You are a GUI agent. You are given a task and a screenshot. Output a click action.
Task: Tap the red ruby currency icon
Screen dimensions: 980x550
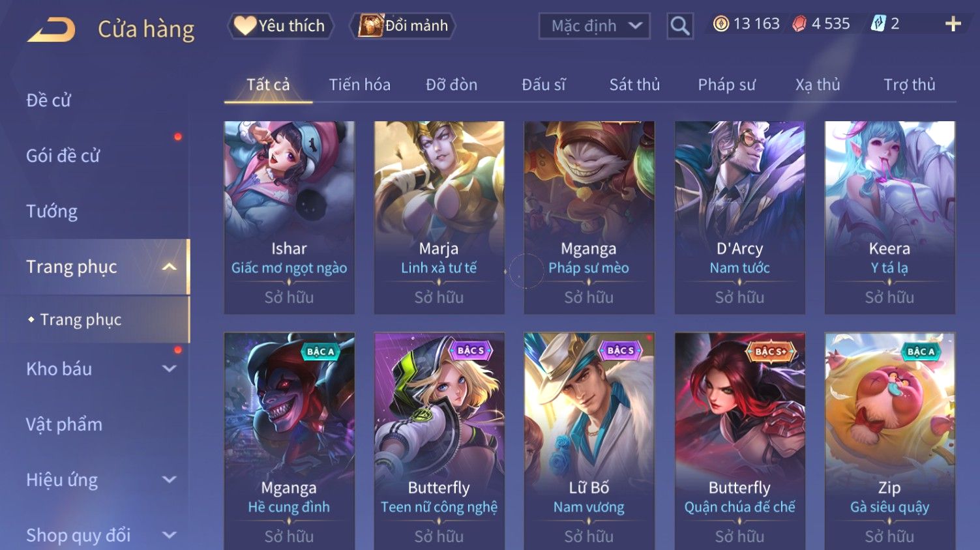(x=799, y=24)
